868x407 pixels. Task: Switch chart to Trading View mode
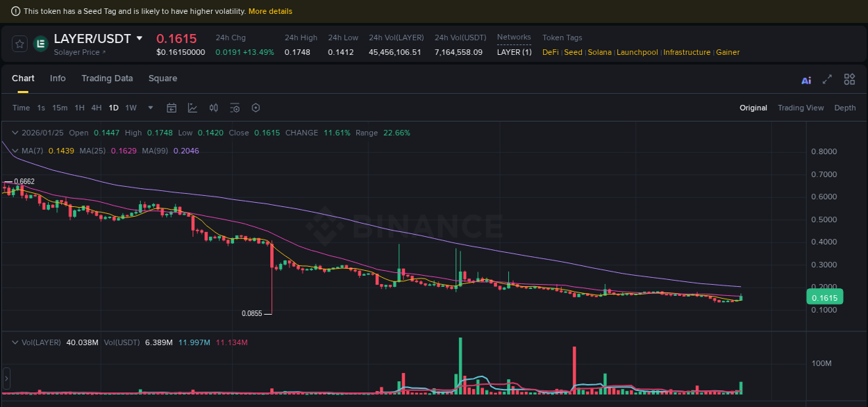(x=801, y=108)
